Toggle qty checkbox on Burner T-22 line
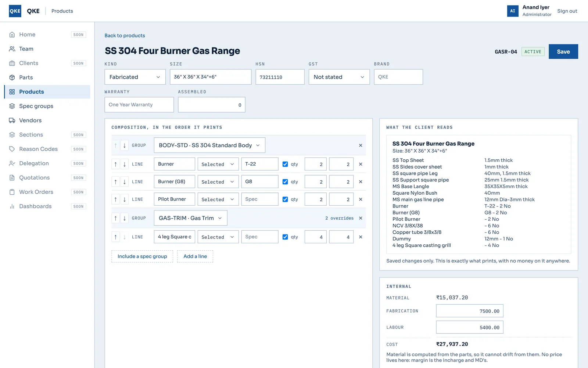Screen dimensions: 588x368 tap(285, 164)
